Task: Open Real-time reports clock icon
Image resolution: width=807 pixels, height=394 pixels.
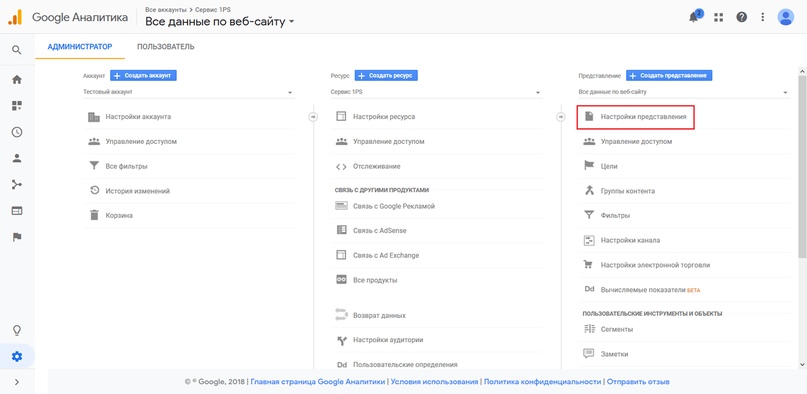Action: 17,132
